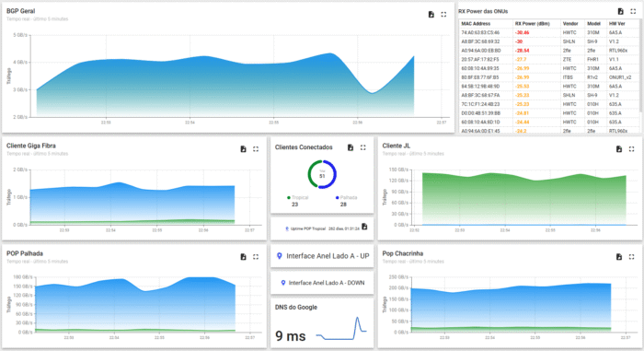
Task: Export the Cliente JL chart
Action: 619,149
